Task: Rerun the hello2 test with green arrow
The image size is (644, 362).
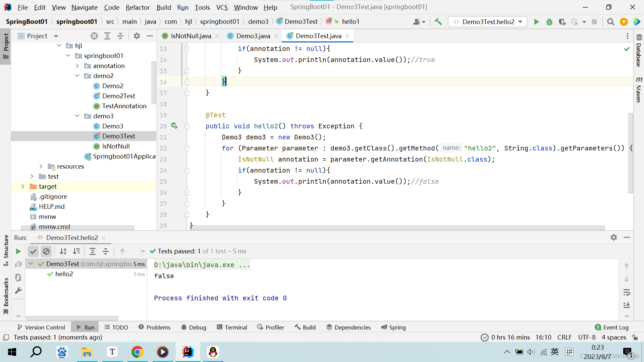Action: [18, 251]
